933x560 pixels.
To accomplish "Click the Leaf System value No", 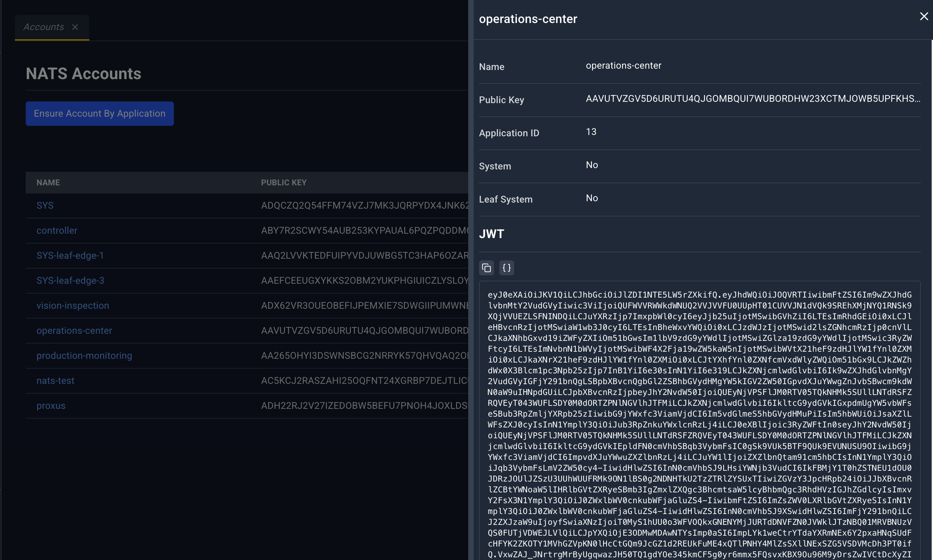I will point(592,198).
